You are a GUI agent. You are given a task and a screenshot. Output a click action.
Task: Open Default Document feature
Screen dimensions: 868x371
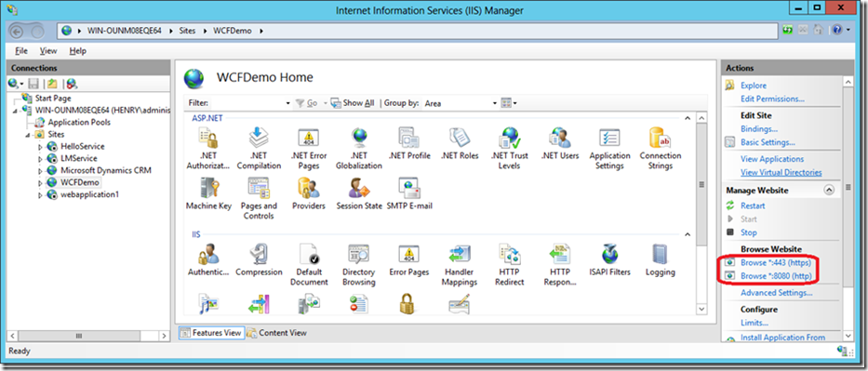tap(308, 265)
